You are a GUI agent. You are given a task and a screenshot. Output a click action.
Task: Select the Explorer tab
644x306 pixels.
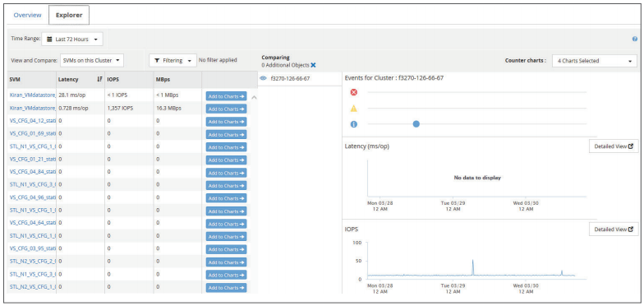coord(69,15)
